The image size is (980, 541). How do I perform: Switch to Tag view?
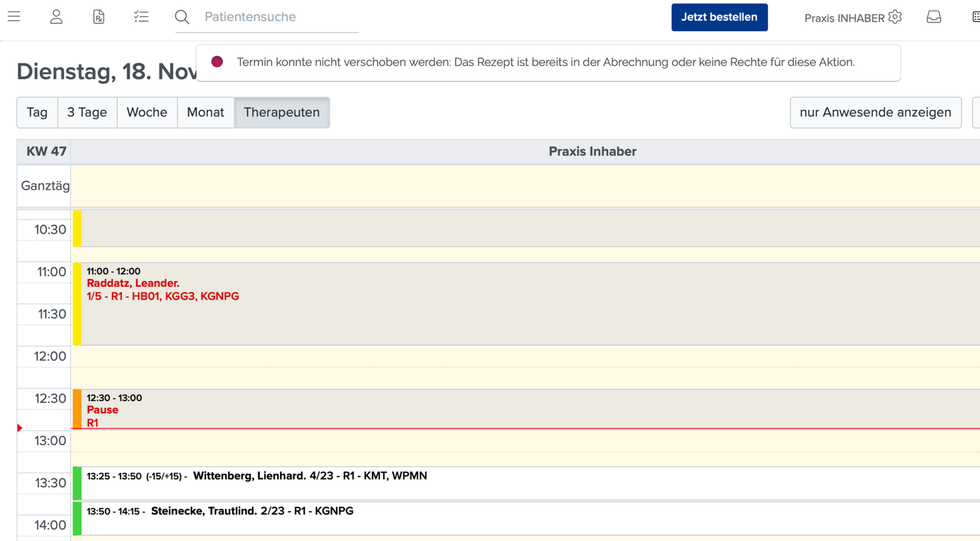(x=37, y=112)
